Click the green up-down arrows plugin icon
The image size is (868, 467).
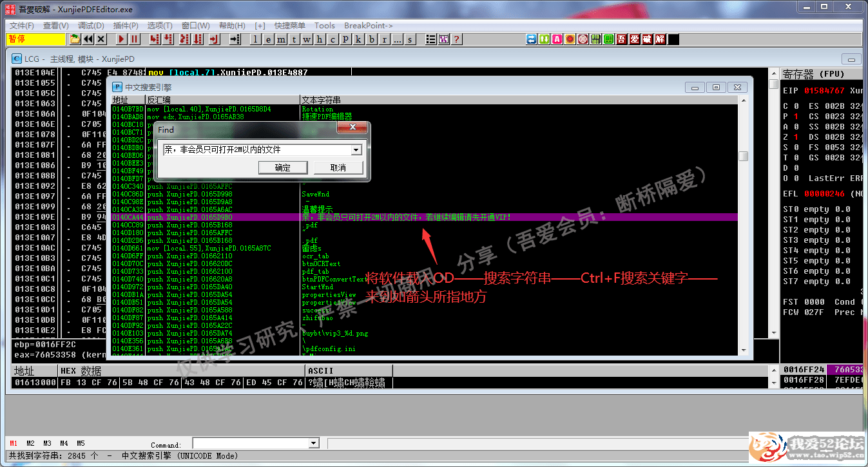(544, 39)
